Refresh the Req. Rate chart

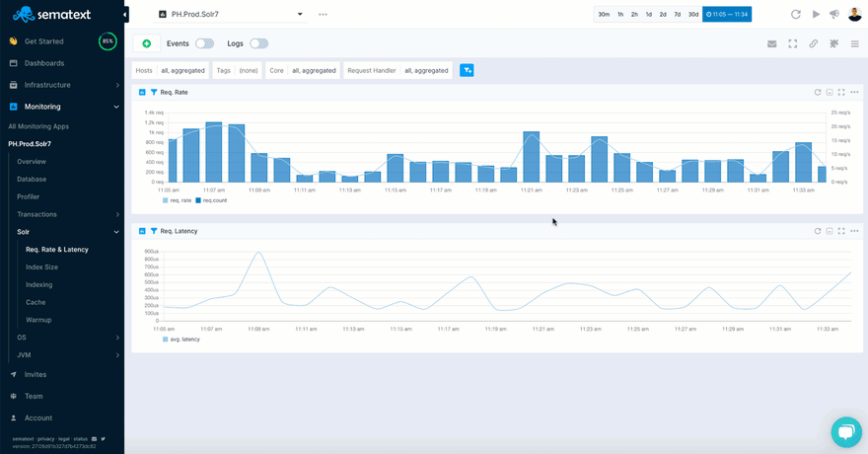coord(817,92)
